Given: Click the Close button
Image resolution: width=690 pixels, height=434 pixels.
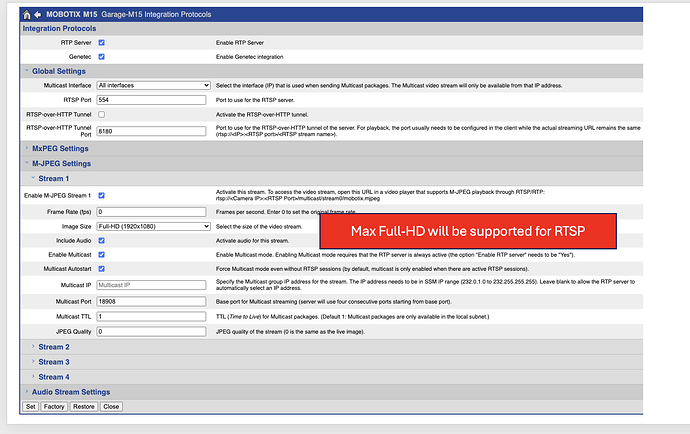Looking at the screenshot, I should 111,407.
